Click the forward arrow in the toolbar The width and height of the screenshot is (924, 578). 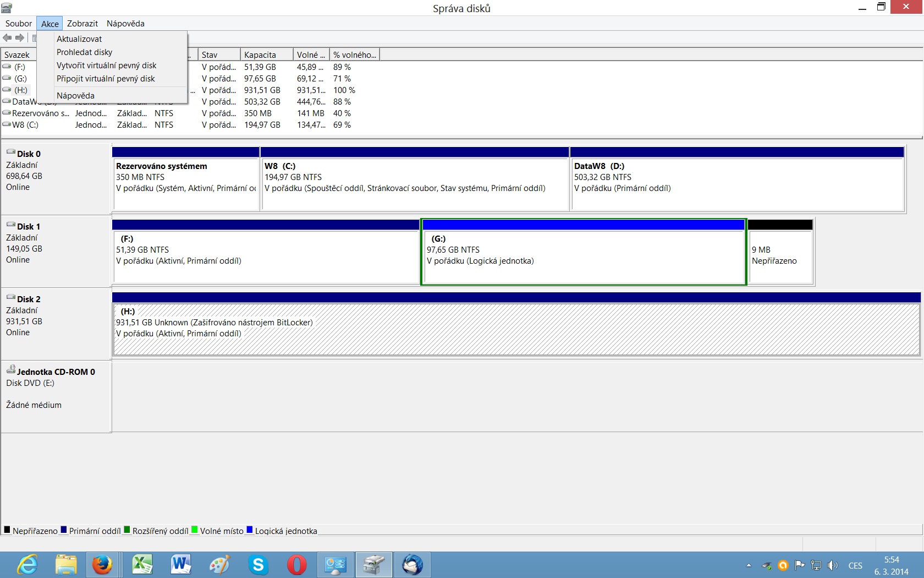[20, 38]
